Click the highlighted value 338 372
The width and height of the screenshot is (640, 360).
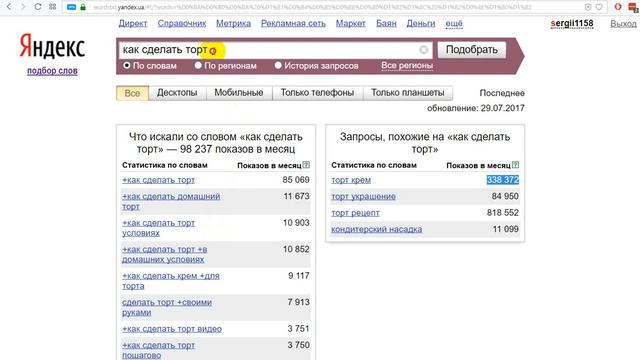click(x=502, y=180)
